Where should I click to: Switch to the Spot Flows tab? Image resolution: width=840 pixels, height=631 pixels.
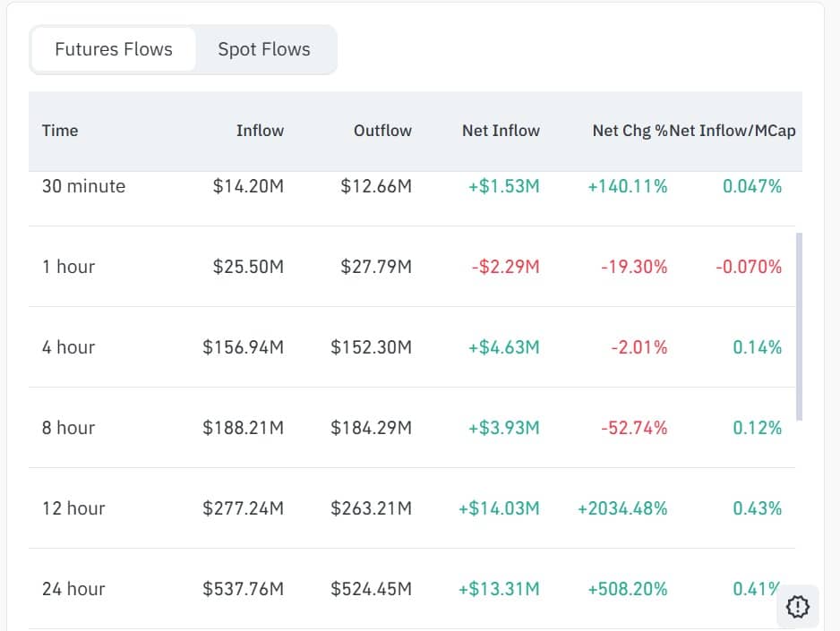click(x=263, y=49)
